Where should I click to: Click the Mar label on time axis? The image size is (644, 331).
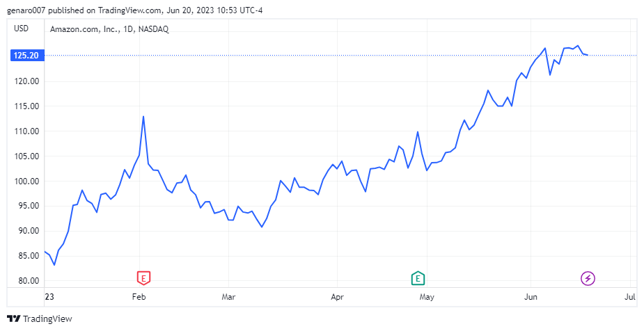coord(228,297)
